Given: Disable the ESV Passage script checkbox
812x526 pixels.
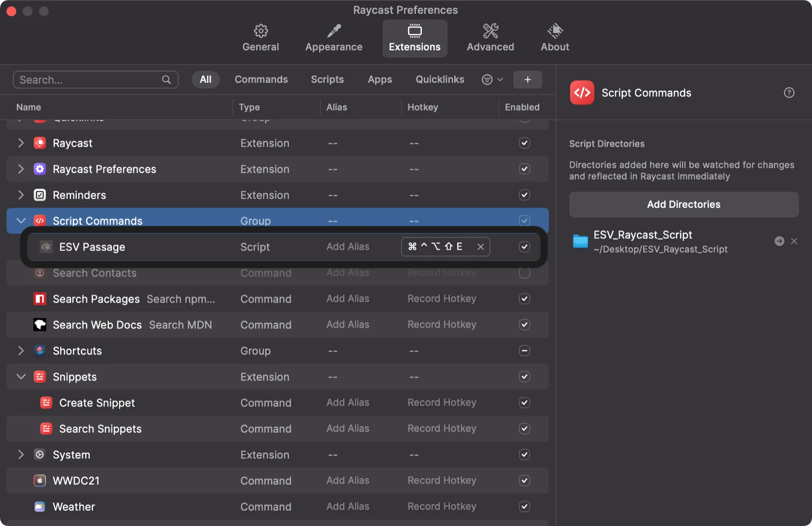Looking at the screenshot, I should tap(524, 247).
